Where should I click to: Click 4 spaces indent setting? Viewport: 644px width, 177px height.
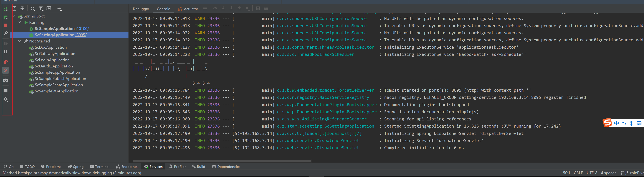click(x=609, y=173)
